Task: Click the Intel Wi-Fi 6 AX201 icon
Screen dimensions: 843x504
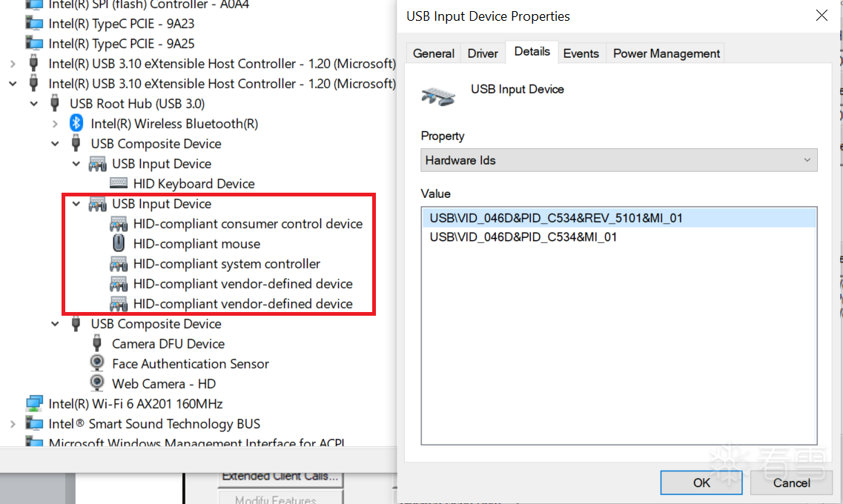Action: [x=34, y=404]
